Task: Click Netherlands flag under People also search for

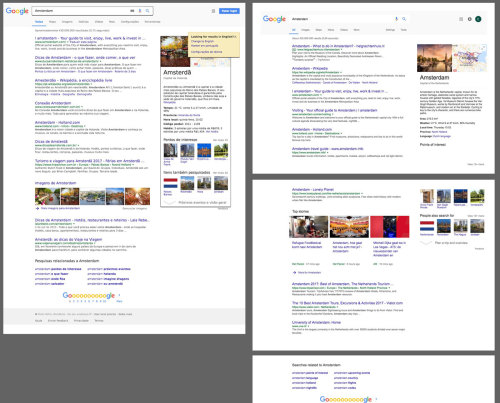Action: [x=427, y=226]
